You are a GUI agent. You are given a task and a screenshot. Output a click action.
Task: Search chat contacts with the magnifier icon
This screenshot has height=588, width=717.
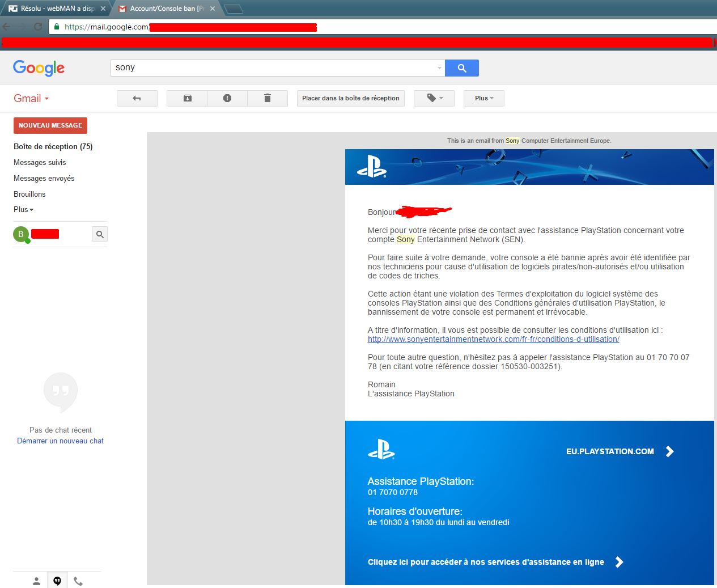point(100,234)
